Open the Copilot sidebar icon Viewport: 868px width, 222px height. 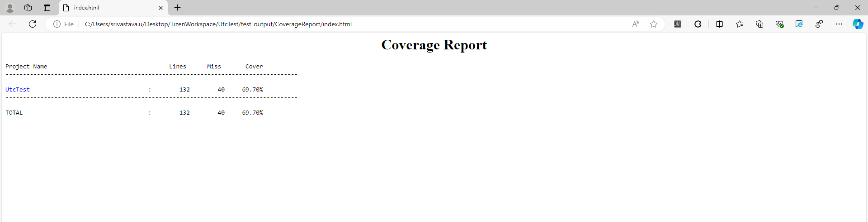[858, 24]
